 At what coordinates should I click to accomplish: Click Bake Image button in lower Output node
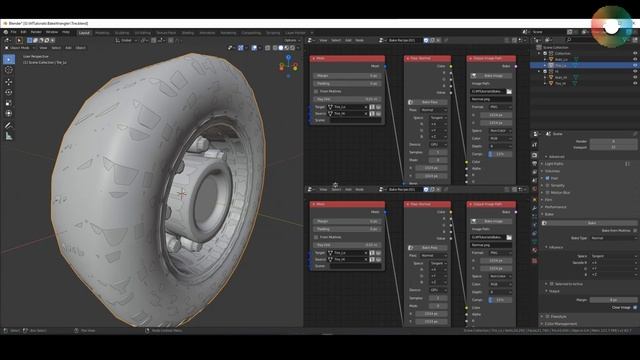pyautogui.click(x=491, y=221)
